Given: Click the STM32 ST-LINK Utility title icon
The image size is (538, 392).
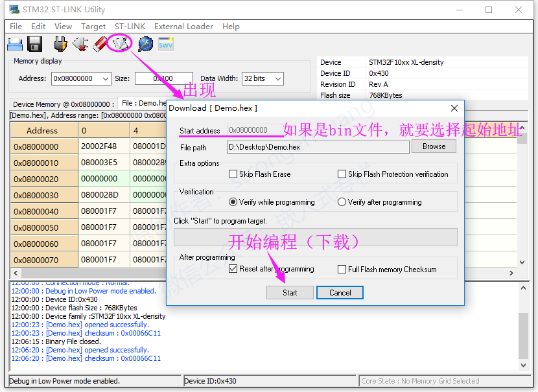Looking at the screenshot, I should point(14,9).
